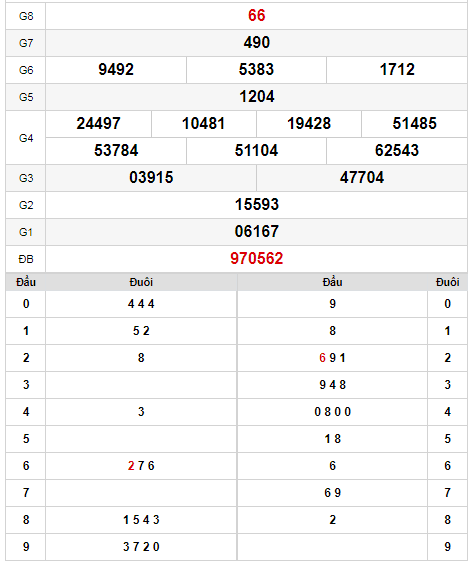Select the head digits '9 4 8' cell
Viewport: 471px width, 566px height.
click(332, 385)
